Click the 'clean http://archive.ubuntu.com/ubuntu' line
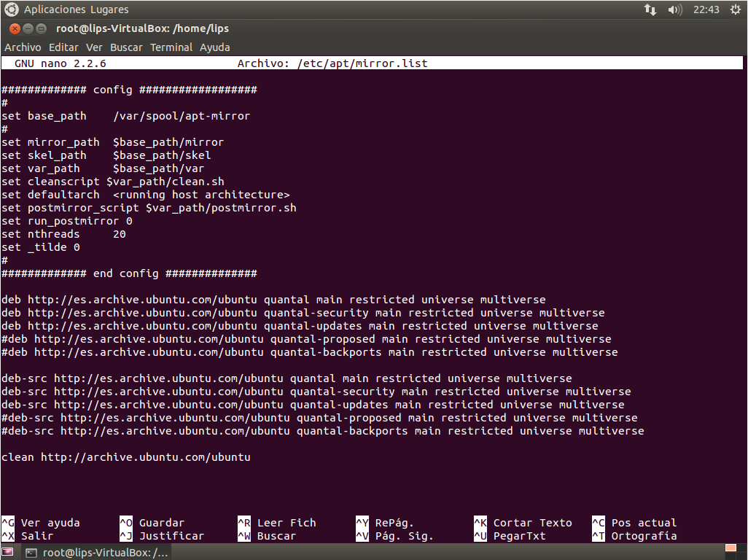The image size is (748, 560). click(126, 457)
